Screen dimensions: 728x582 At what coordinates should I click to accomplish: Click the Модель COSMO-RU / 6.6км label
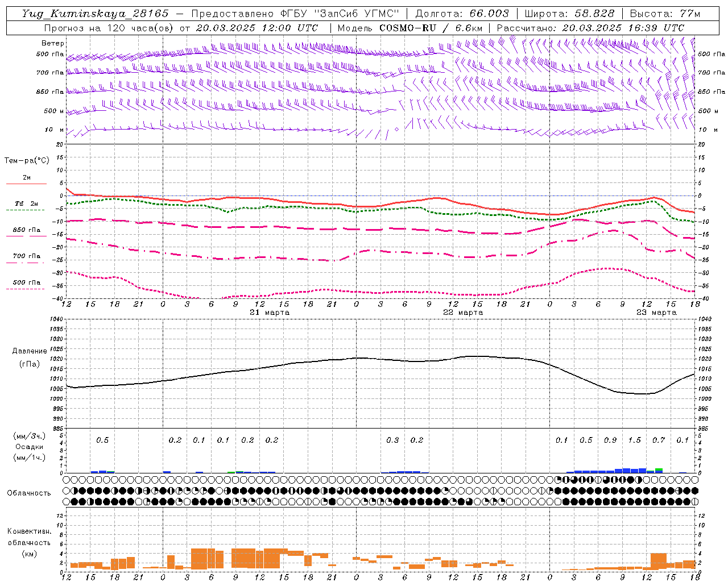410,28
